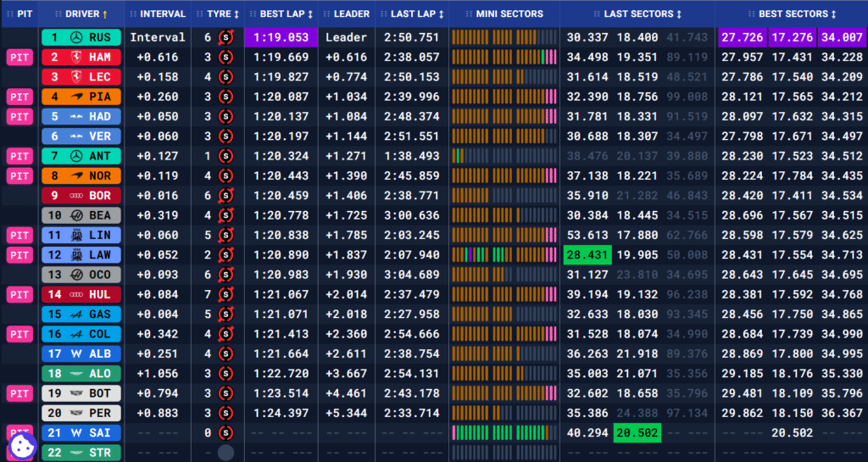This screenshot has height=462, width=868.
Task: Click the Ferrari logo on the HAM badge
Action: pos(76,57)
